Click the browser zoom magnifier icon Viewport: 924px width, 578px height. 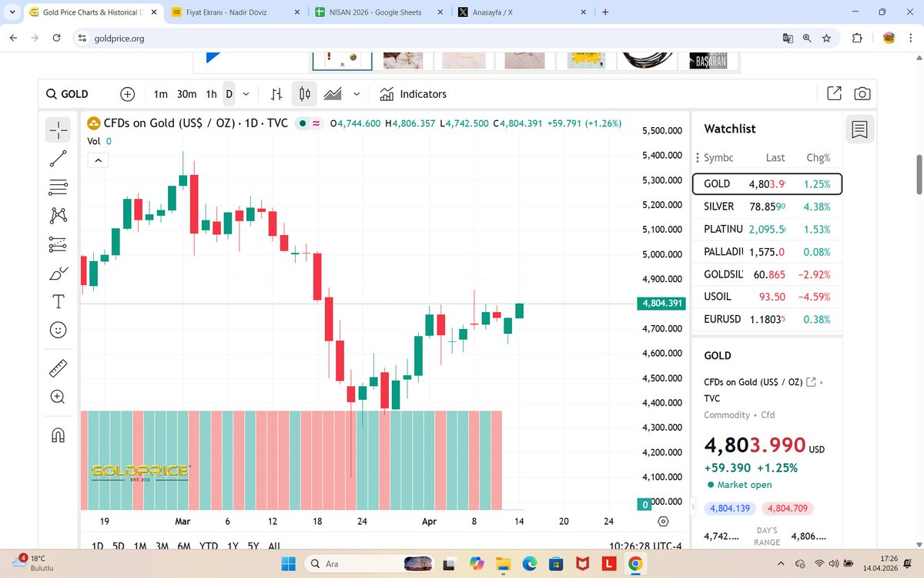pos(807,38)
